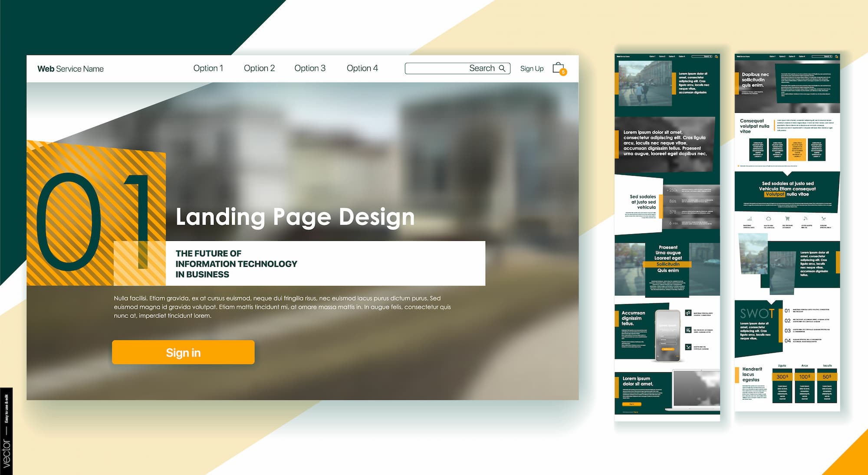Expand Option 4 navigation dropdown
Image resolution: width=868 pixels, height=475 pixels.
tap(361, 69)
